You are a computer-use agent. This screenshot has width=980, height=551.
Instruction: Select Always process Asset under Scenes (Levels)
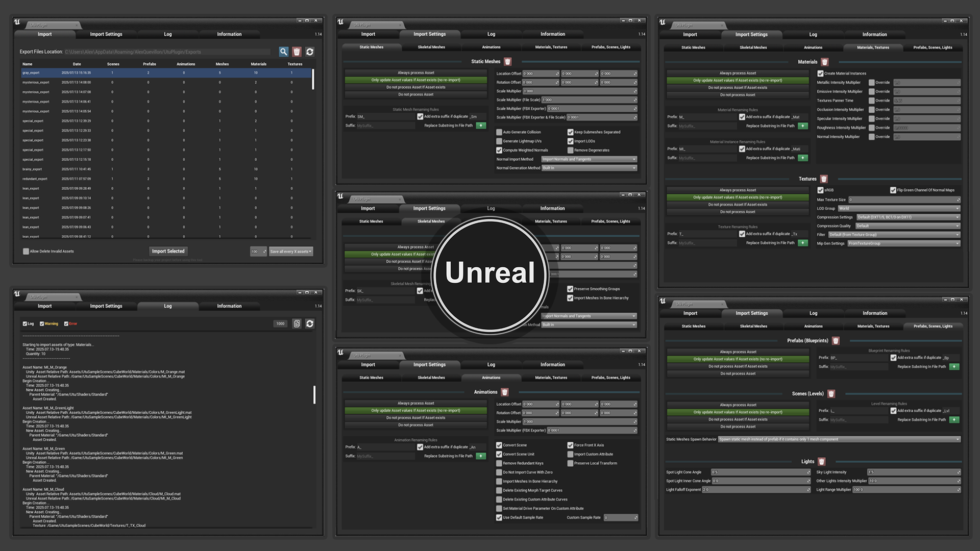(x=738, y=405)
